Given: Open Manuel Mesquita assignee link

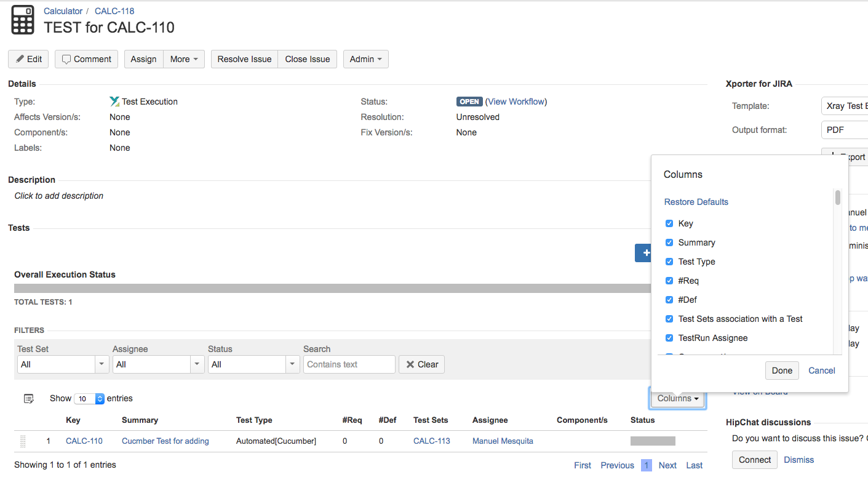Looking at the screenshot, I should point(503,441).
